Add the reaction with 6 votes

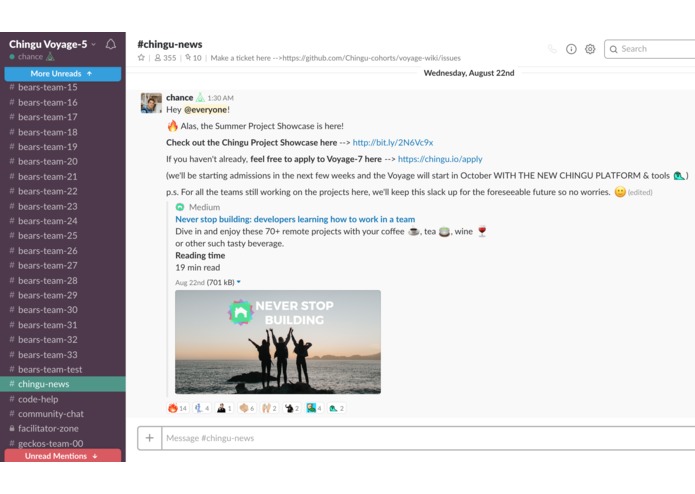[247, 408]
